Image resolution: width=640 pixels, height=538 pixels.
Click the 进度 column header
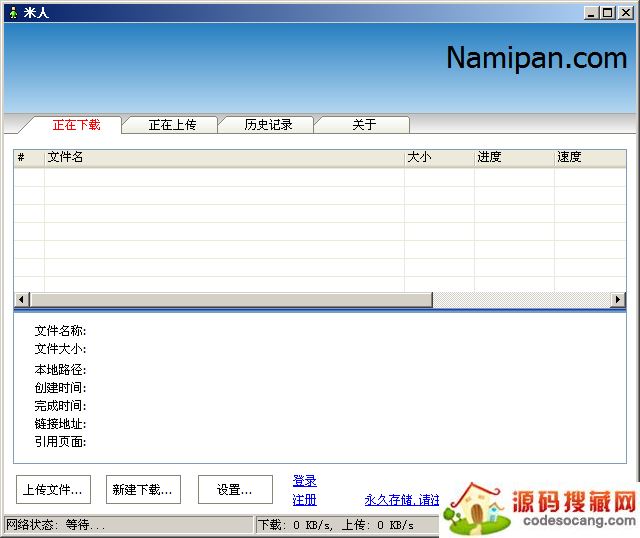pyautogui.click(x=514, y=157)
